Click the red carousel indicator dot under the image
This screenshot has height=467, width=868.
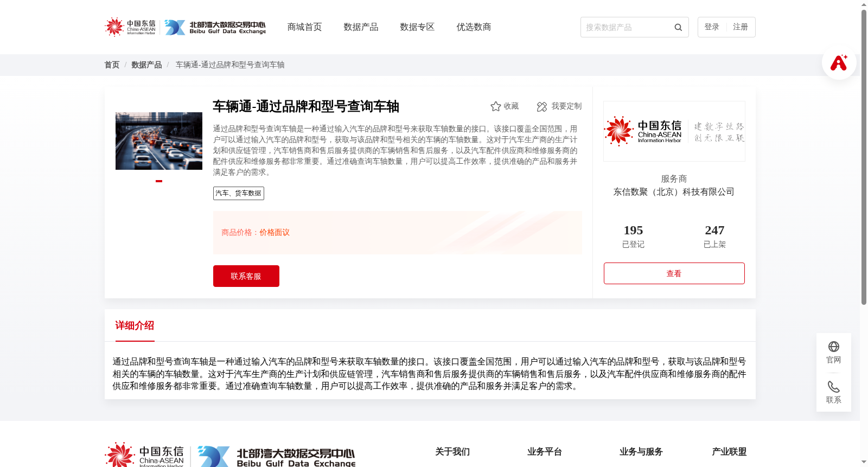[x=159, y=181]
